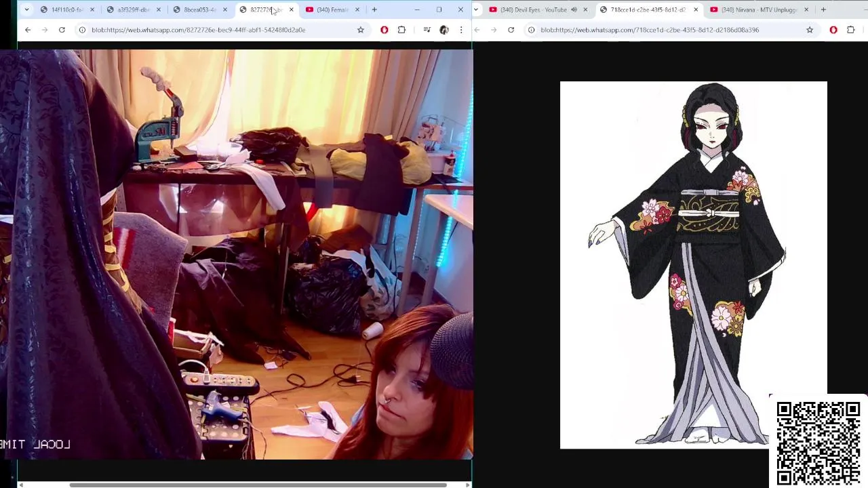This screenshot has width=868, height=488.
Task: Click the left arrow of the horizontal scrollbar
Action: coord(21,485)
